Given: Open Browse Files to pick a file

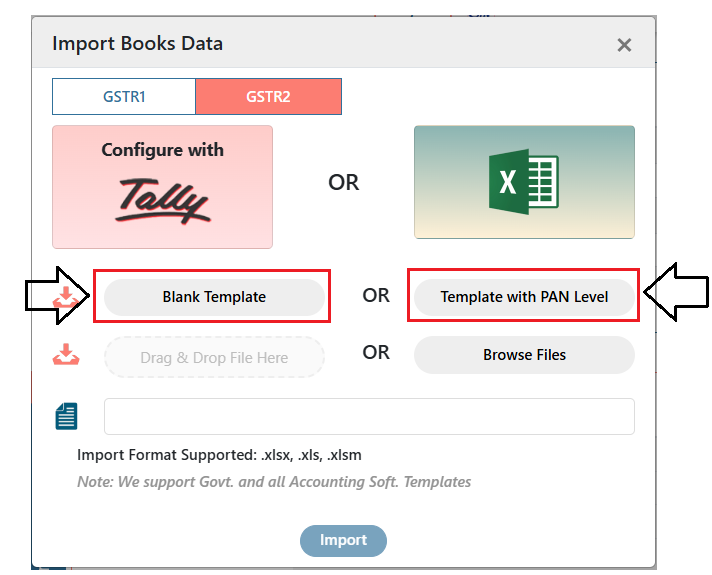Looking at the screenshot, I should coord(524,355).
